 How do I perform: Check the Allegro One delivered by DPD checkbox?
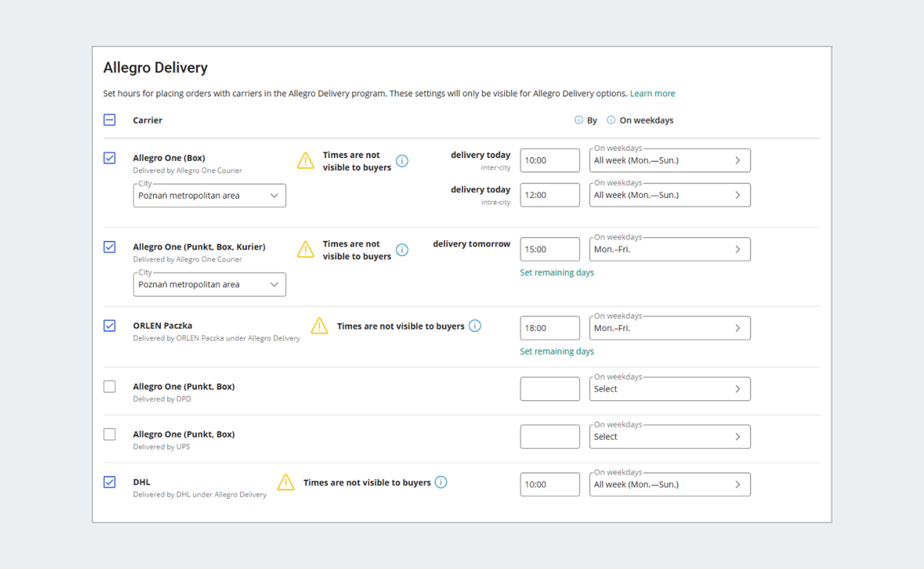click(109, 387)
